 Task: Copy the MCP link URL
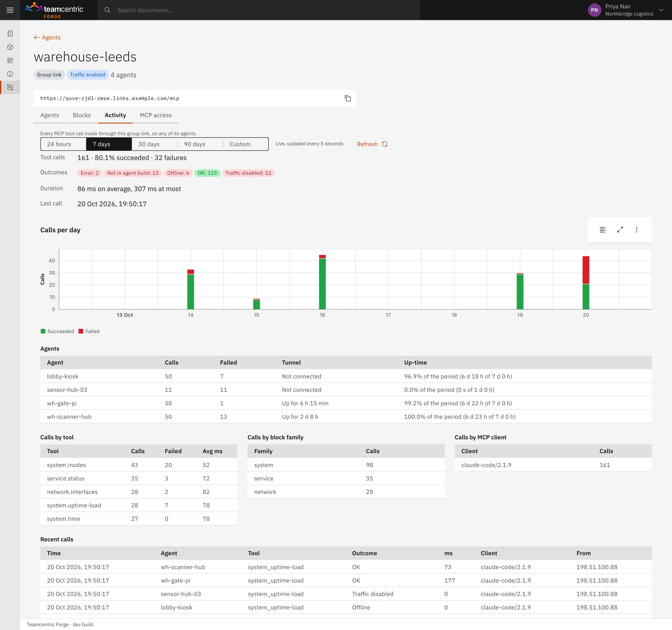347,98
